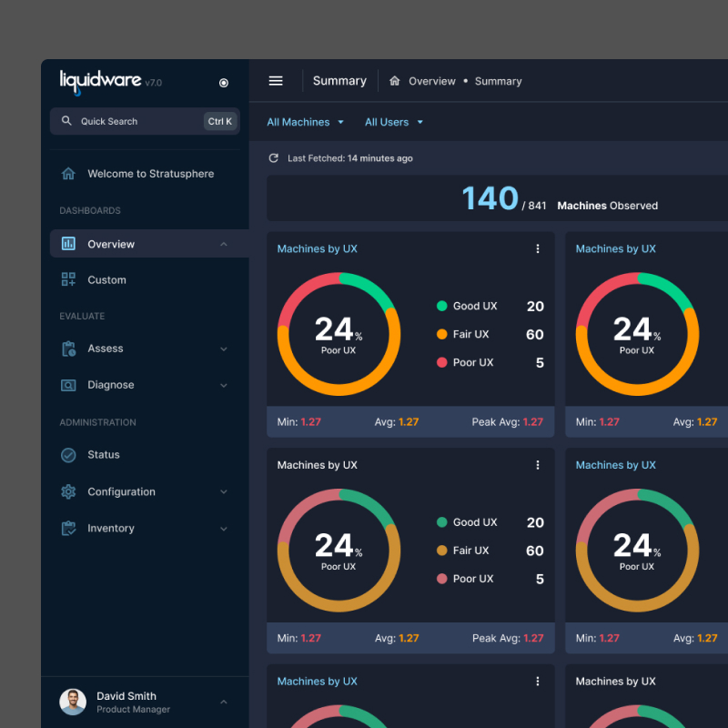The height and width of the screenshot is (728, 728).
Task: Click inside the Quick Search field
Action: point(136,121)
